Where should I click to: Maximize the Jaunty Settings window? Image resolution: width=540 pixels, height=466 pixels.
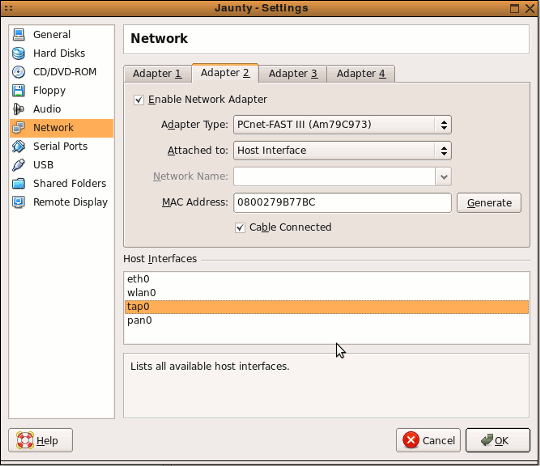(x=514, y=8)
